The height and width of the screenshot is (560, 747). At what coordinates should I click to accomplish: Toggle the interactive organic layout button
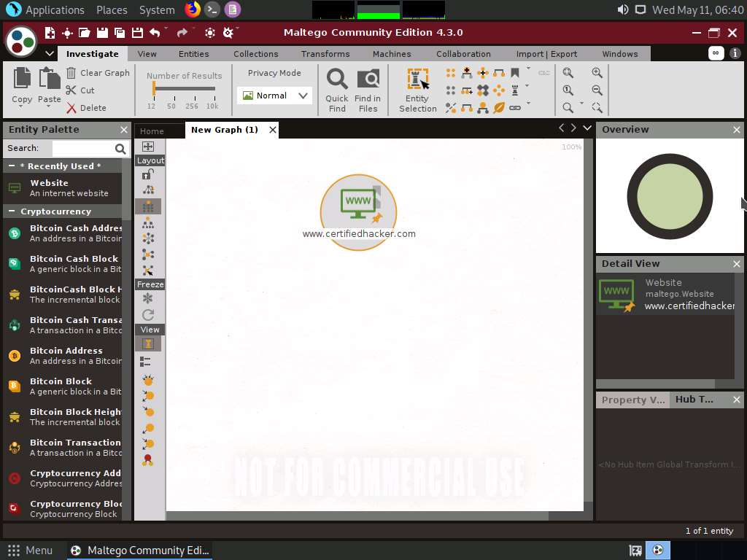point(148,271)
